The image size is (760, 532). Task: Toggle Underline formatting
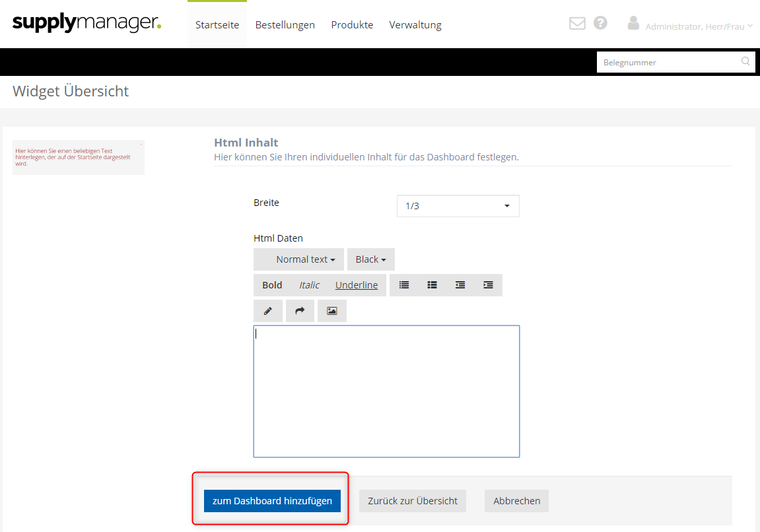[357, 284]
